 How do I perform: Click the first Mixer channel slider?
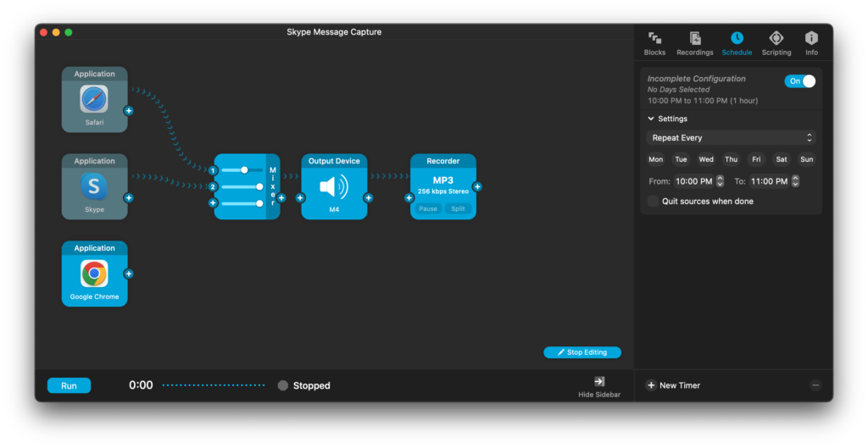coord(242,170)
